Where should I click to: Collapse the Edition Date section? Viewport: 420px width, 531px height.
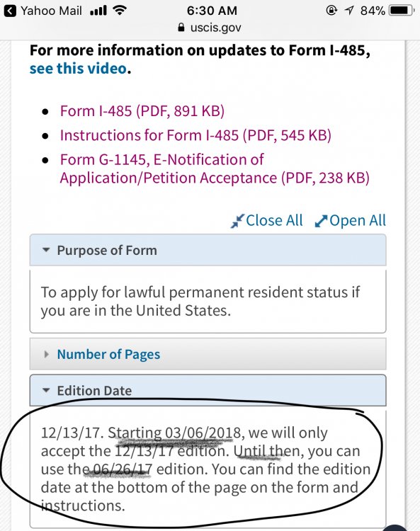[x=208, y=390]
